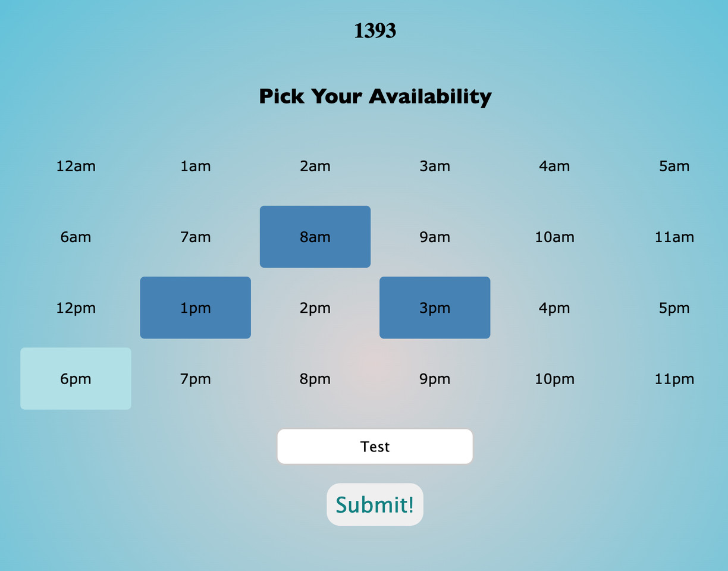This screenshot has width=728, height=571.
Task: Choose the 8pm slot
Action: tap(315, 378)
